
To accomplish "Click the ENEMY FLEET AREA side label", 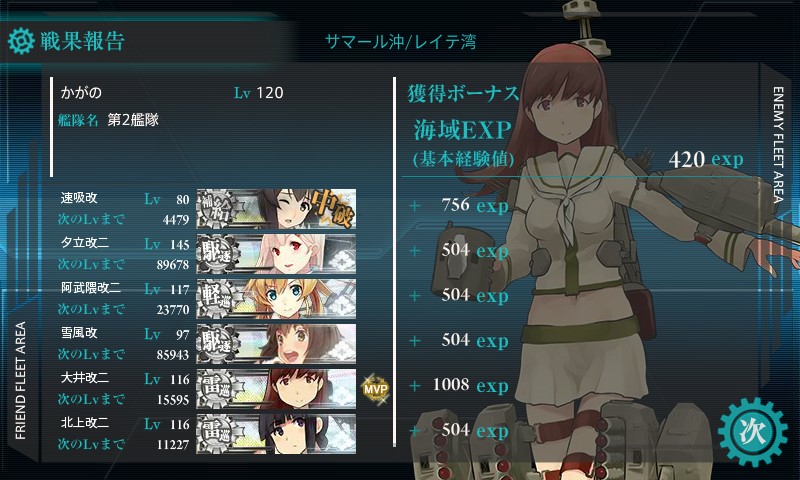I will tap(778, 144).
